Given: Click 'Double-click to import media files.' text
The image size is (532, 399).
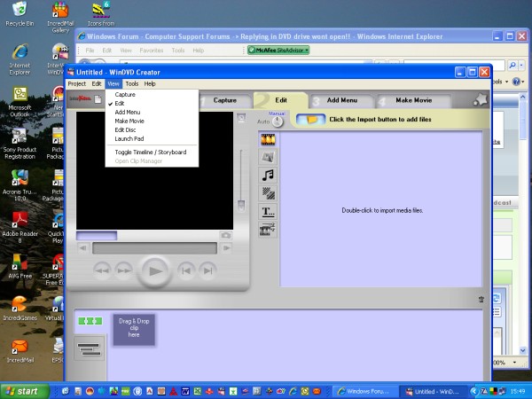Looking at the screenshot, I should [382, 210].
